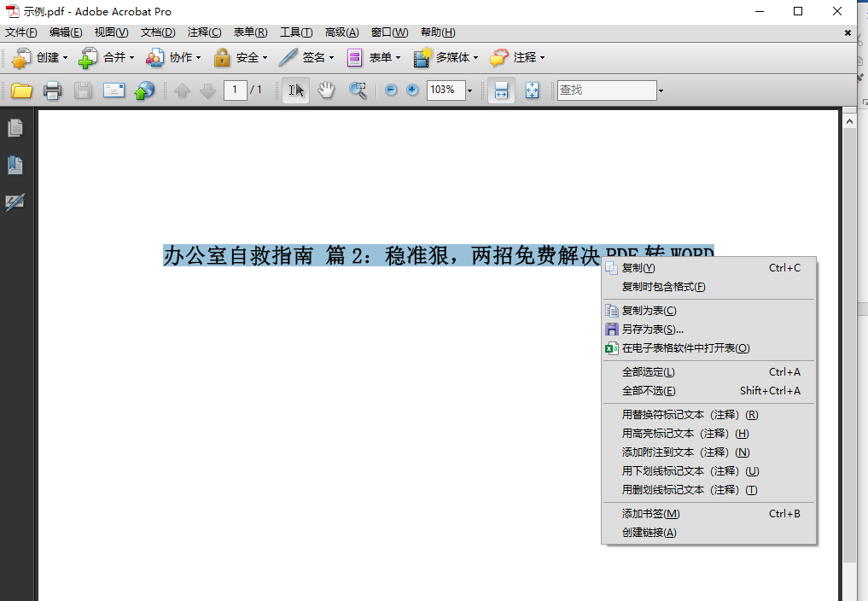Click the Open folder icon
The image size is (868, 601).
click(x=21, y=90)
